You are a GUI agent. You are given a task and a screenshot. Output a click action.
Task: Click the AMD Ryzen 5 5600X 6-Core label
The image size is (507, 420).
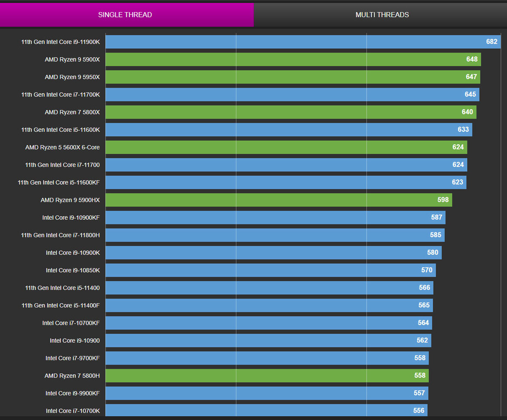(62, 147)
